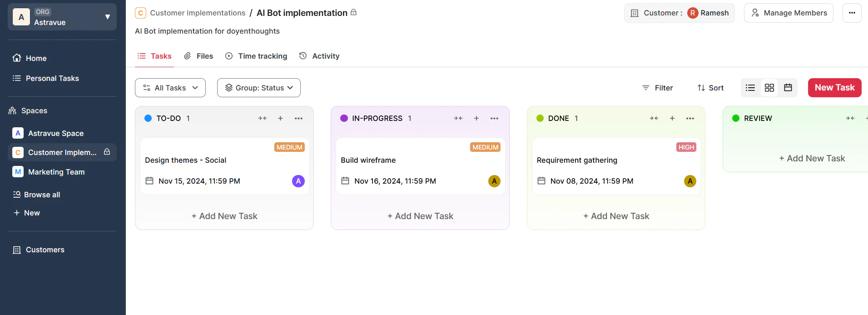Click the Sort button
The width and height of the screenshot is (868, 315).
[710, 88]
